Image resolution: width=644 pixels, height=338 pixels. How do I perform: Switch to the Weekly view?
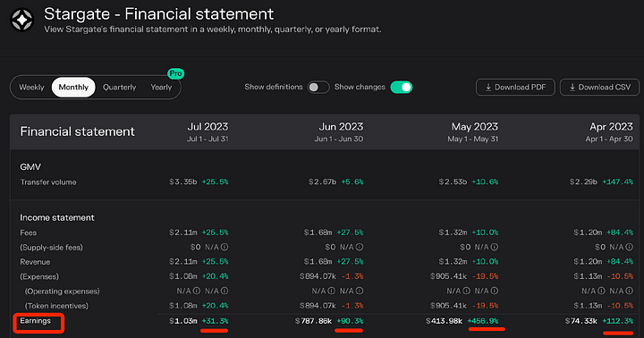[31, 87]
